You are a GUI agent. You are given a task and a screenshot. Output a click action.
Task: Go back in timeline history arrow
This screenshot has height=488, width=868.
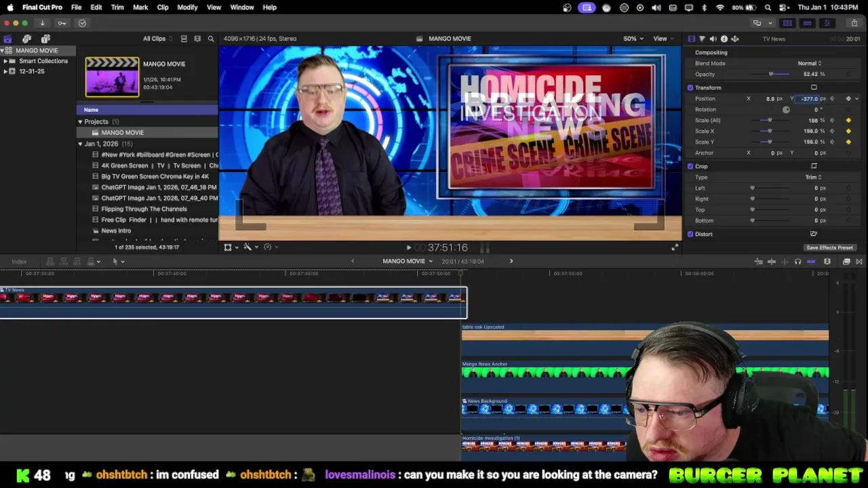point(353,262)
